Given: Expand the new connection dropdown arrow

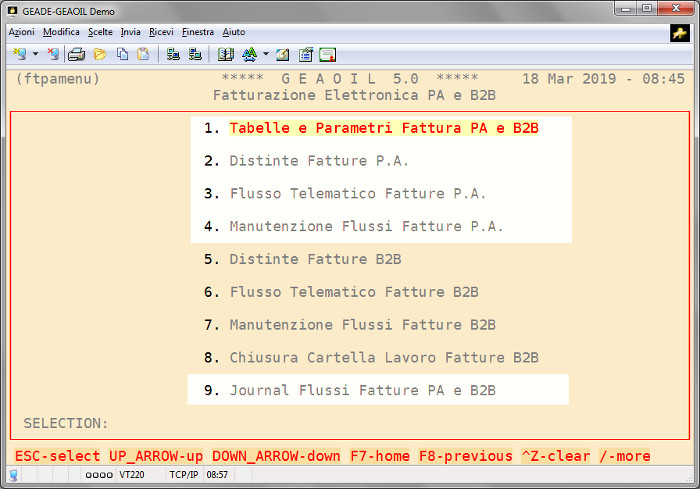Looking at the screenshot, I should [35, 54].
